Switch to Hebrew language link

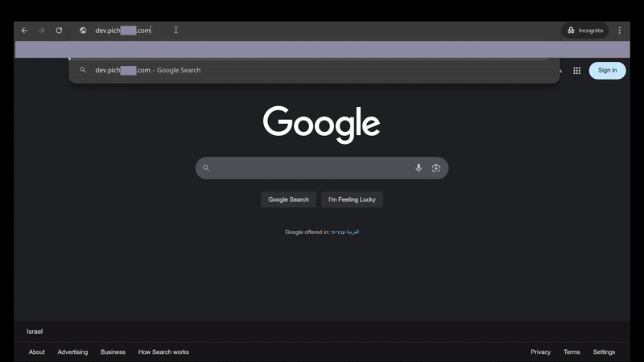(x=338, y=232)
